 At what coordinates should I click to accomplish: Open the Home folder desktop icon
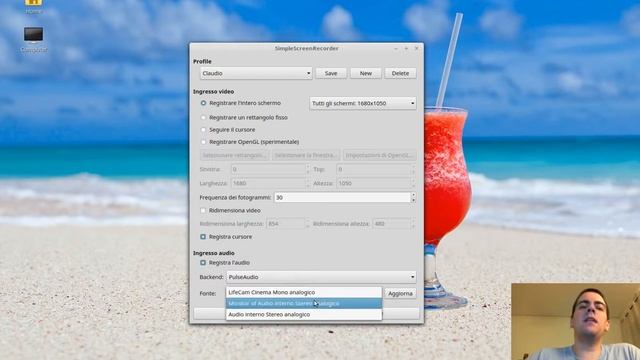[33, 6]
